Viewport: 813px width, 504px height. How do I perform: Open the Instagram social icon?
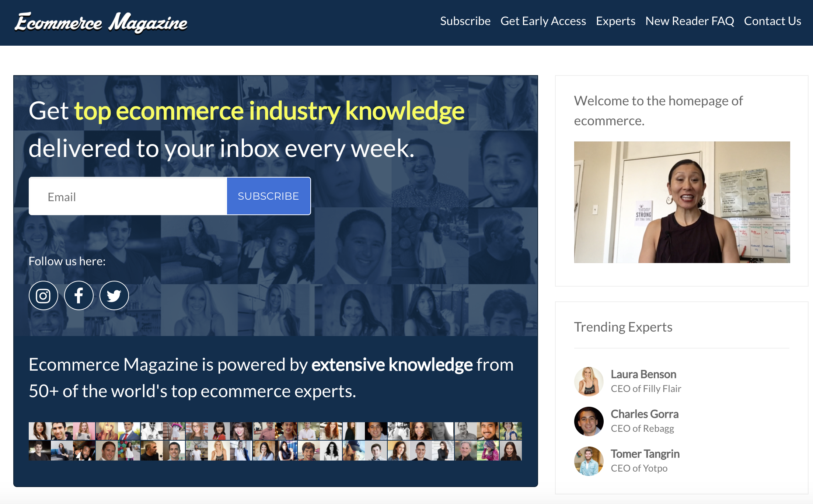click(x=43, y=295)
